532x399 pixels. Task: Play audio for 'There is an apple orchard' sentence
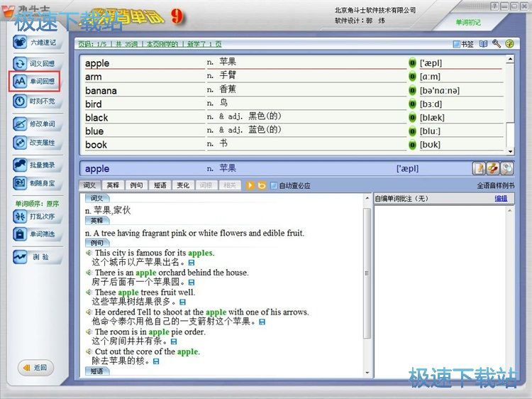point(89,273)
